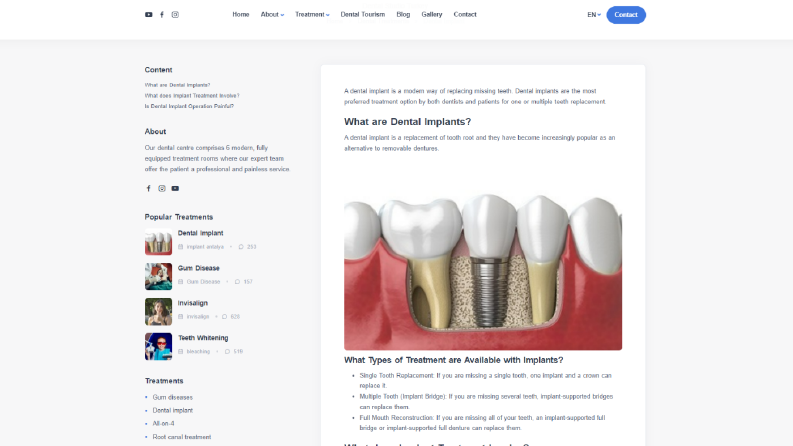Open the Facebook icon in the header

coord(162,15)
